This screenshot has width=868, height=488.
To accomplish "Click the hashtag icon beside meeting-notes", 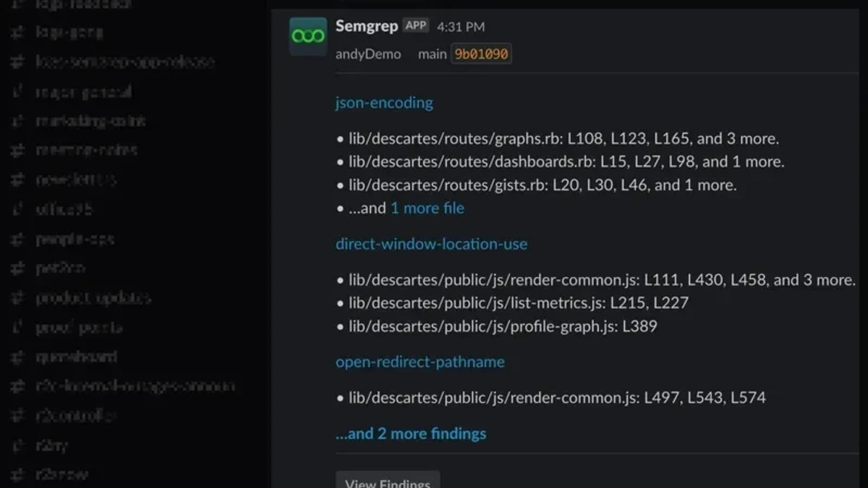I will [17, 150].
